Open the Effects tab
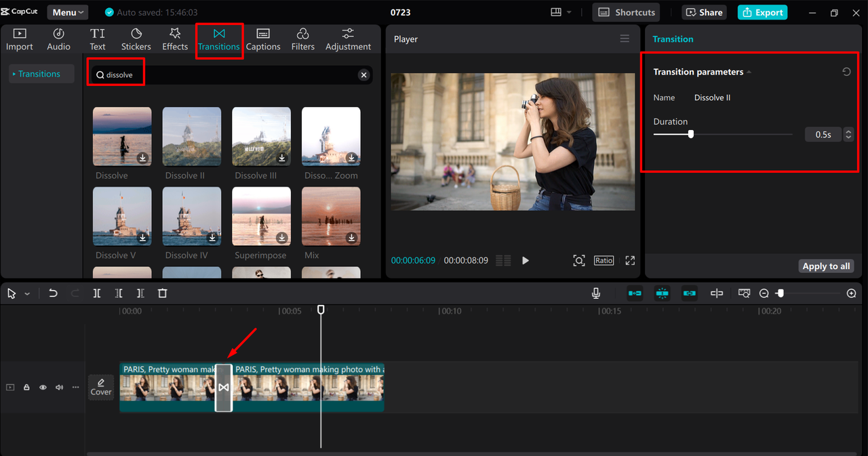The image size is (868, 456). pos(175,39)
